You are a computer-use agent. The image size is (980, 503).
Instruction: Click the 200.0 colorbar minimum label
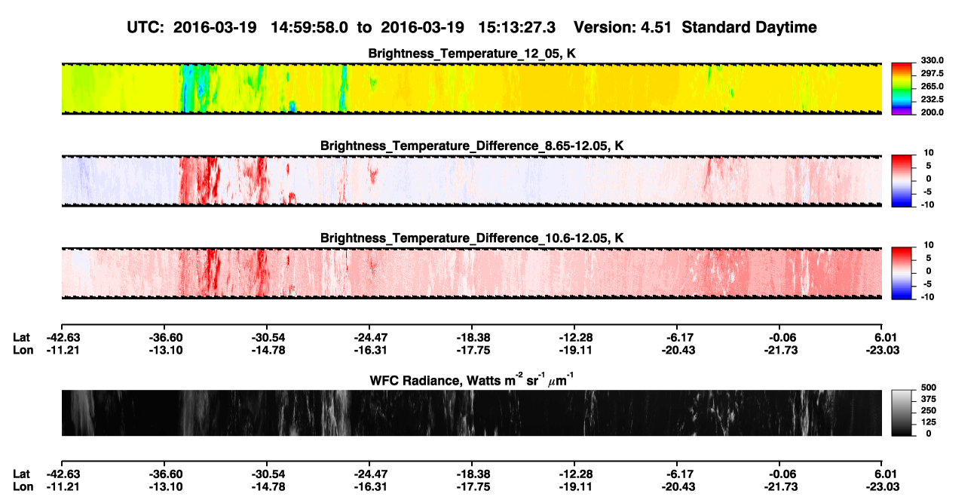932,112
